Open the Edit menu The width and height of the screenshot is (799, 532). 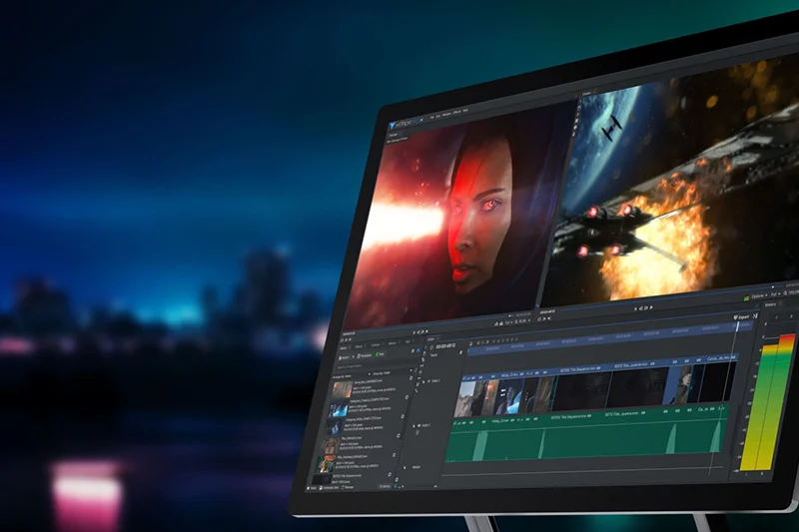pos(438,116)
